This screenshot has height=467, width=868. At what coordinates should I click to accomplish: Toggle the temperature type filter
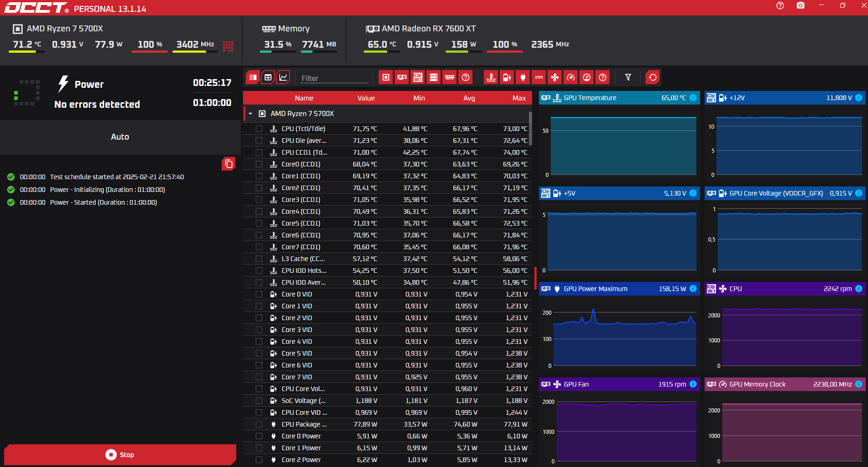click(x=491, y=77)
